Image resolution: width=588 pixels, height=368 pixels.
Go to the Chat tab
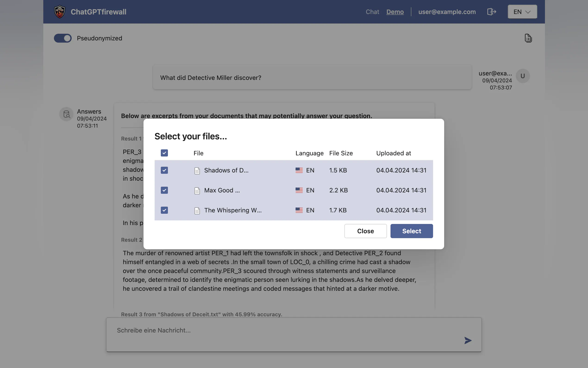coord(372,12)
